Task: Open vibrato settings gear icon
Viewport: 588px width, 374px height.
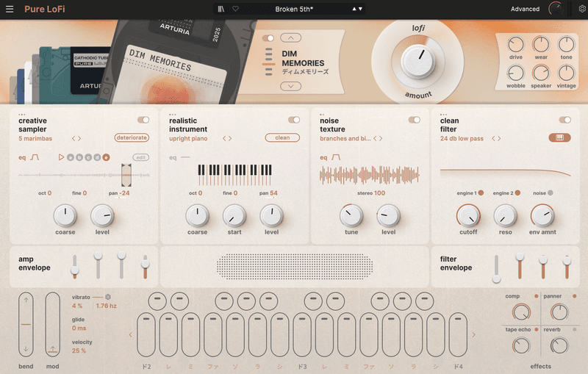Action: 108,297
